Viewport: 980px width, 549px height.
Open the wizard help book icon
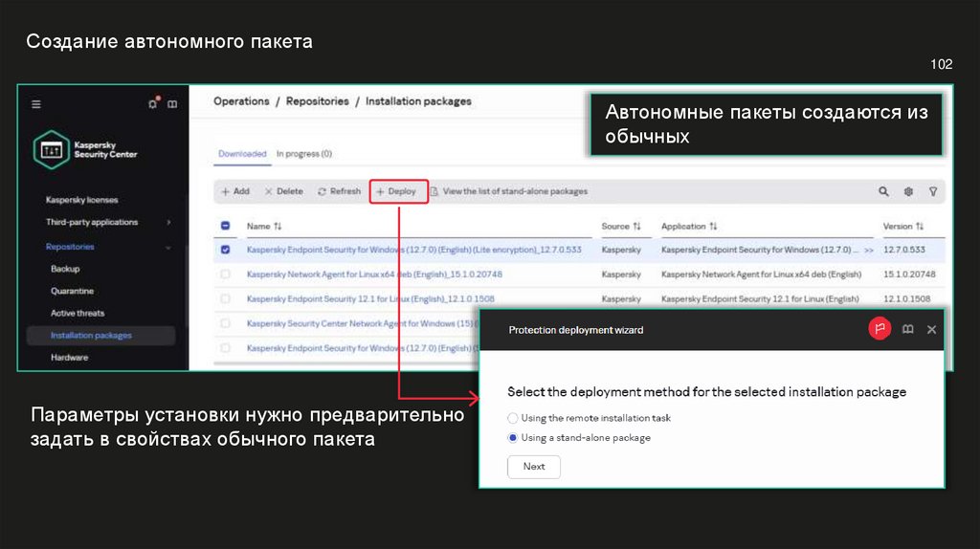pyautogui.click(x=907, y=329)
